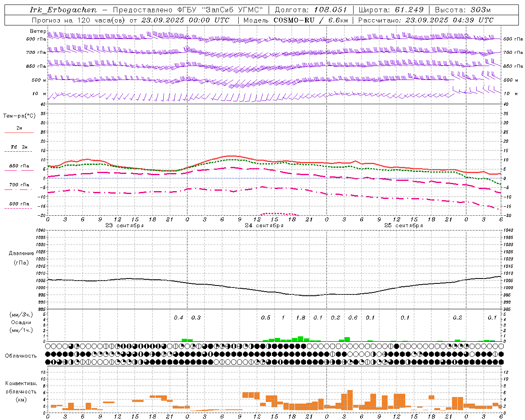The width and height of the screenshot is (525, 420).
Task: Click the 0.4 precipitation amount
Action: pyautogui.click(x=178, y=317)
